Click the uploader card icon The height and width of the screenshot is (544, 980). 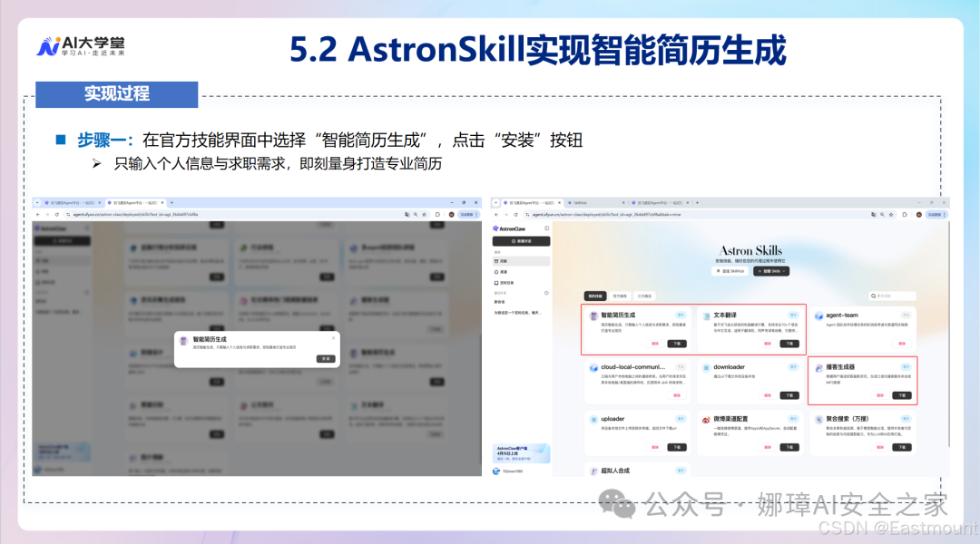pyautogui.click(x=593, y=420)
